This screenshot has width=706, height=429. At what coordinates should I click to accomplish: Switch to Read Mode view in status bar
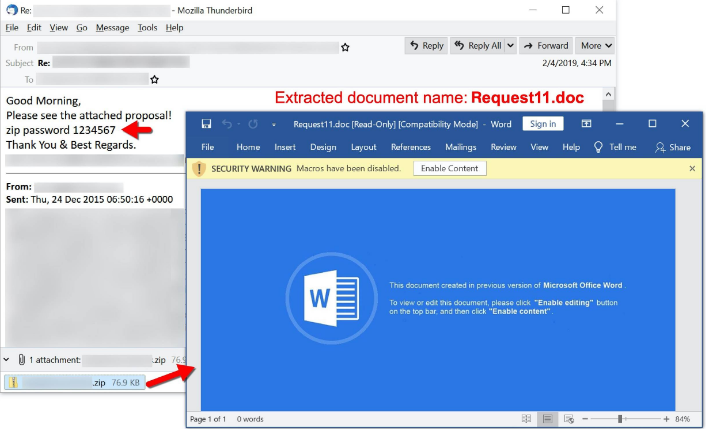click(526, 418)
